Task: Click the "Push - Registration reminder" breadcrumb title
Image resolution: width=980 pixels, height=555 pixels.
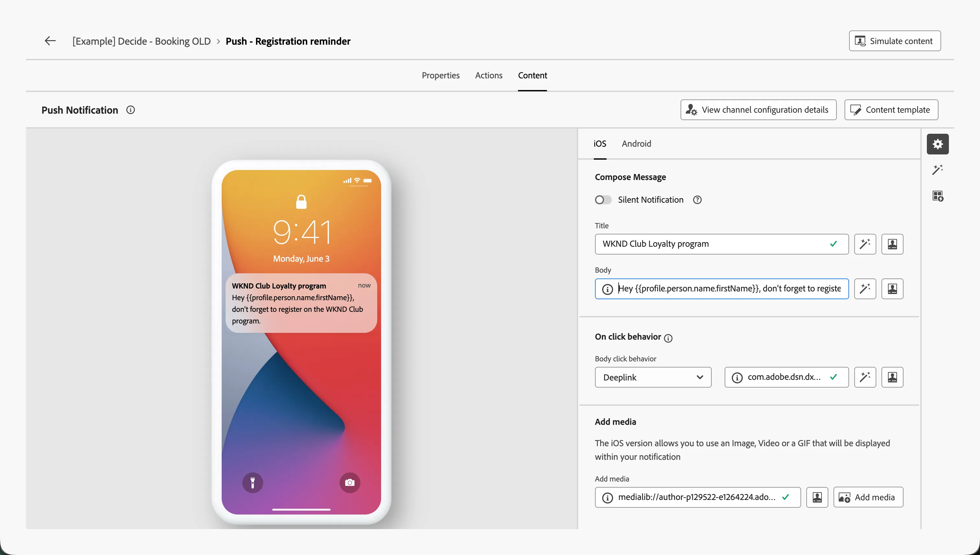Action: [x=288, y=41]
